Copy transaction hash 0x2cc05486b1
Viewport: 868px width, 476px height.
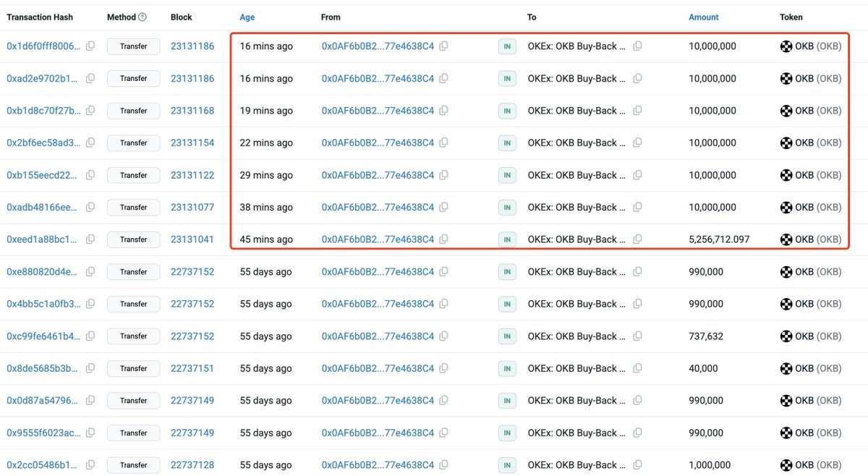click(x=90, y=465)
